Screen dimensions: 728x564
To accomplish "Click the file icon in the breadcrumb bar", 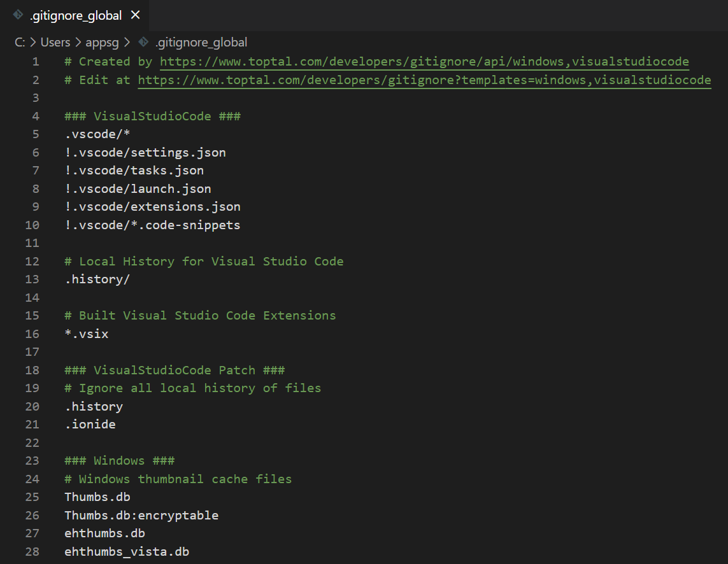I will [143, 42].
